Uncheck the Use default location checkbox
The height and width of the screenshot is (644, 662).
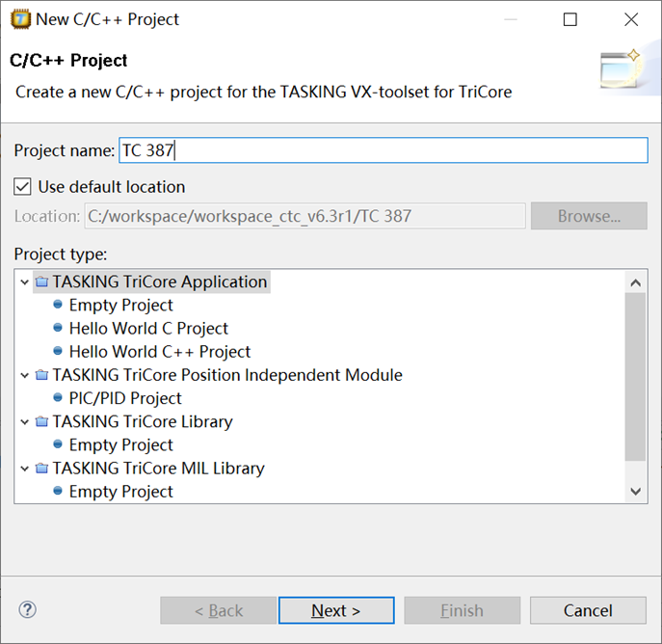tap(23, 186)
